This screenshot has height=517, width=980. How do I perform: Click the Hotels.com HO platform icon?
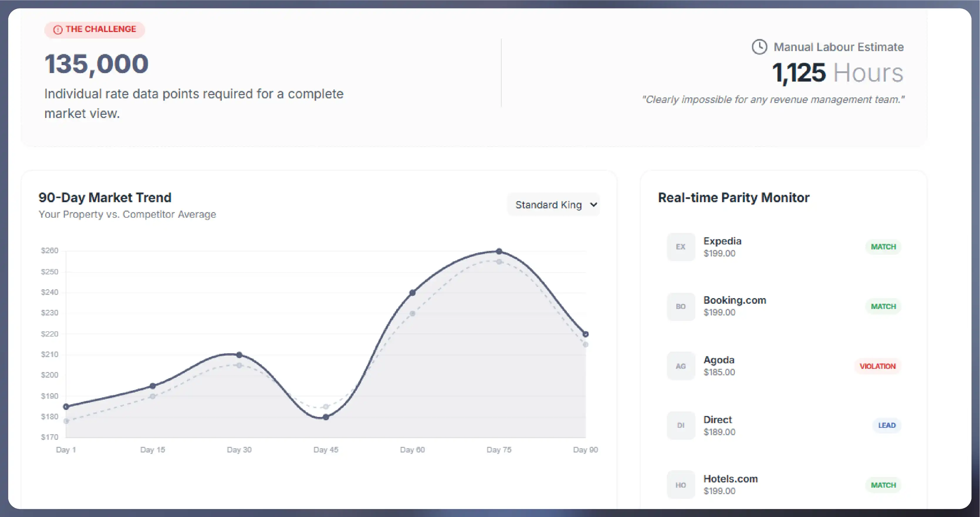tap(681, 484)
